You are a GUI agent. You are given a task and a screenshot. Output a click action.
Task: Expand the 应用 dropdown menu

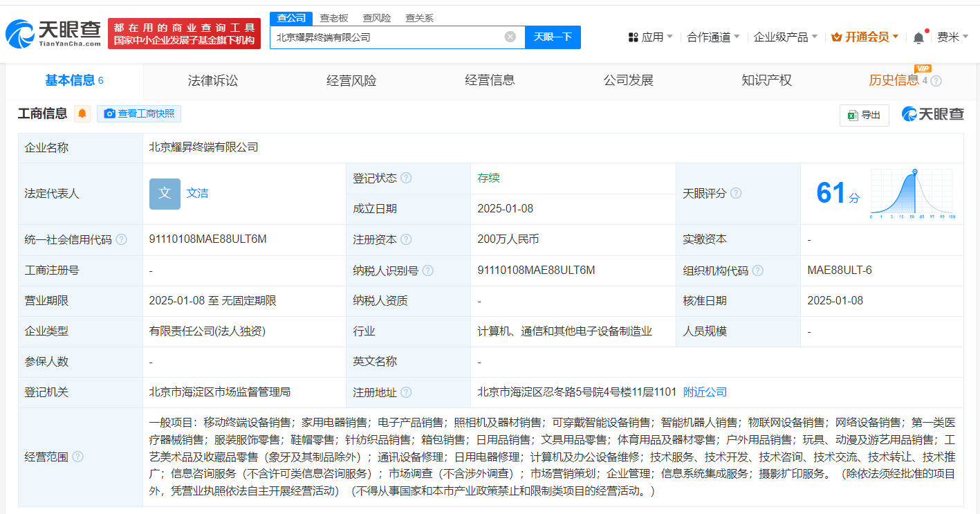[650, 37]
